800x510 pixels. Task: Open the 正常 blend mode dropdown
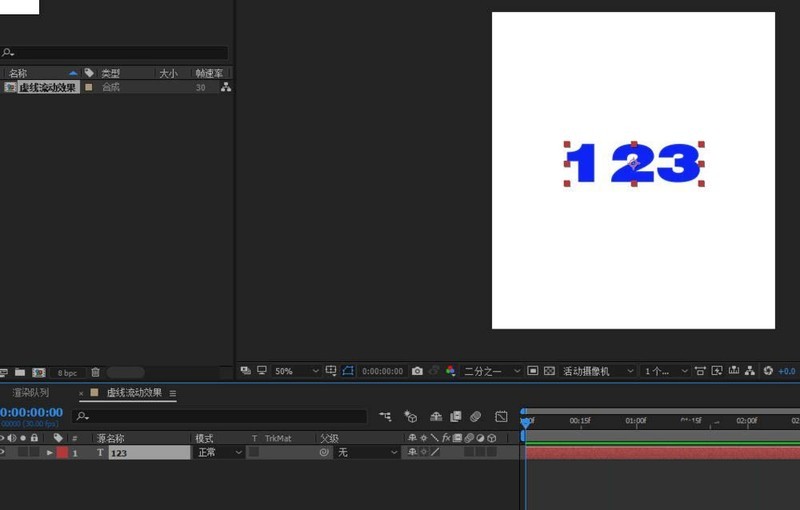(218, 453)
